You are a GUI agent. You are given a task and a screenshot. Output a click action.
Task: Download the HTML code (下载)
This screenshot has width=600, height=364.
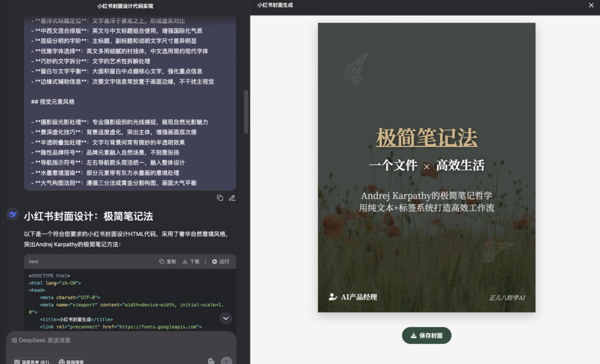191,261
